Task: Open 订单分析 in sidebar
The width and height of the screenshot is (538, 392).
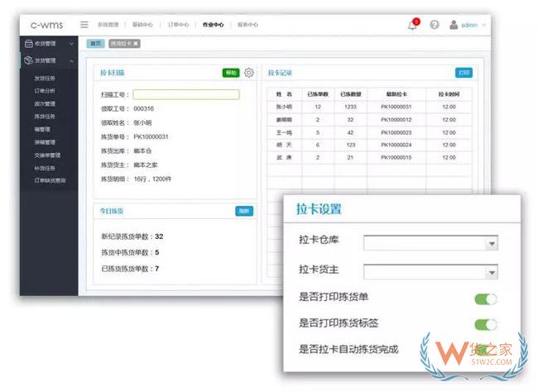Action: tap(45, 91)
